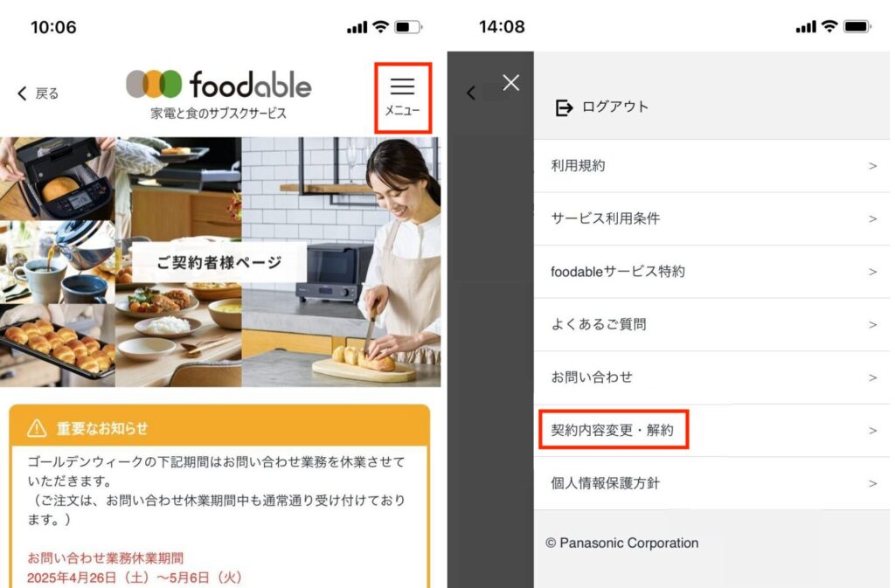Tap the 戻る back chevron
Screen dimensions: 895x588
(x=22, y=93)
